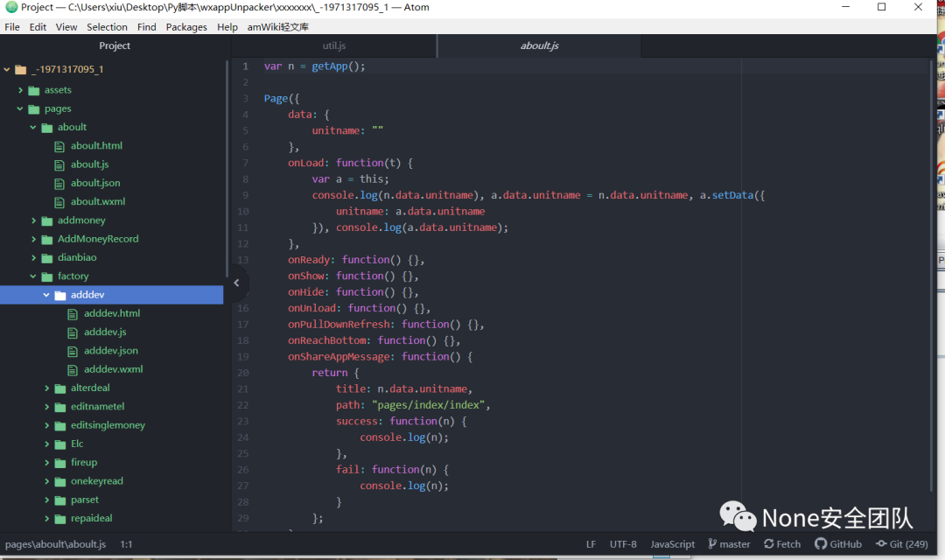Click the aboult.wxml file icon
This screenshot has width=945, height=560.
59,202
